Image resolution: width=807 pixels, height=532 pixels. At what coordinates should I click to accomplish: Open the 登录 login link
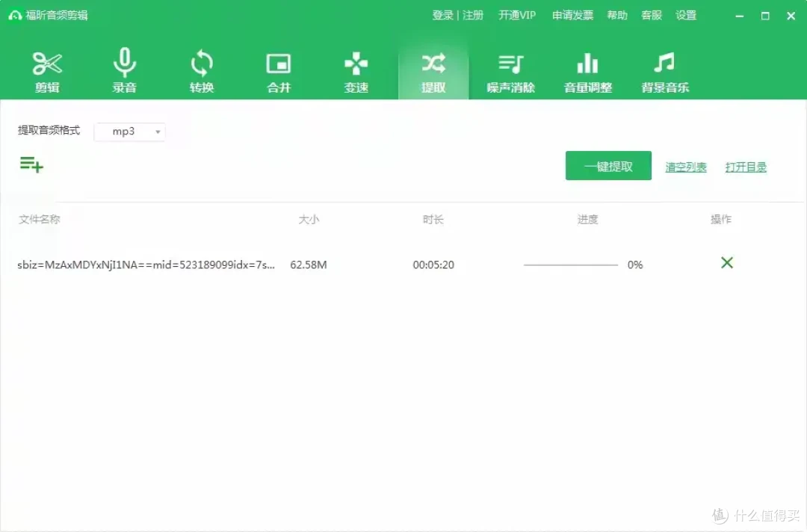442,16
